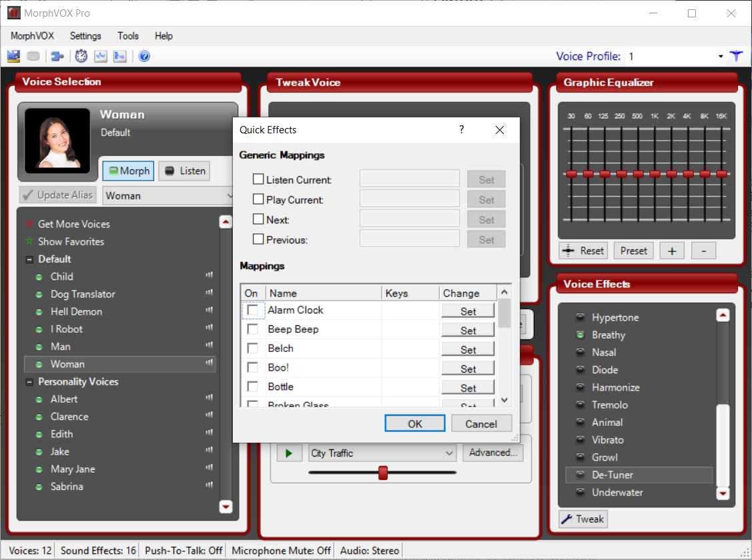
Task: Click the dialog's question-mark help icon
Action: point(461,130)
